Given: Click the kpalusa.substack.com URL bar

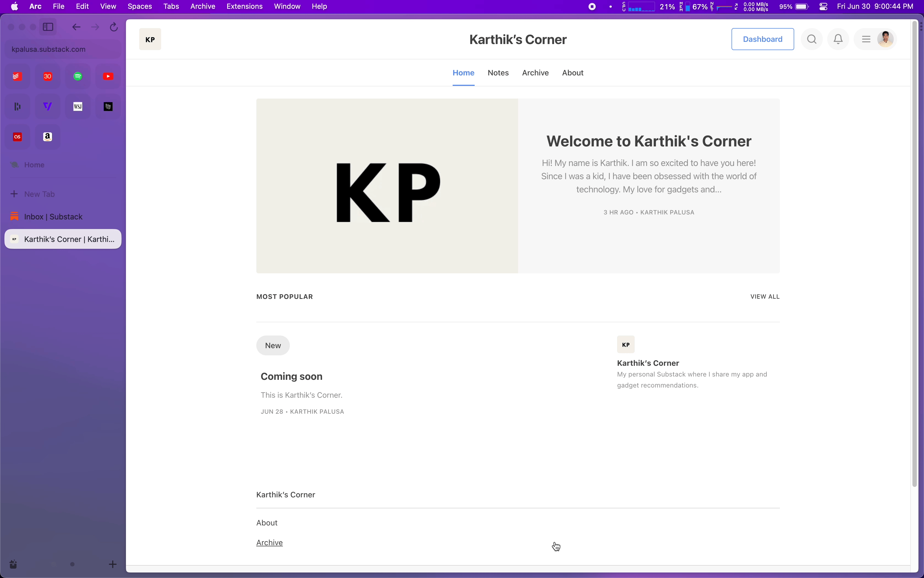Looking at the screenshot, I should pos(63,49).
